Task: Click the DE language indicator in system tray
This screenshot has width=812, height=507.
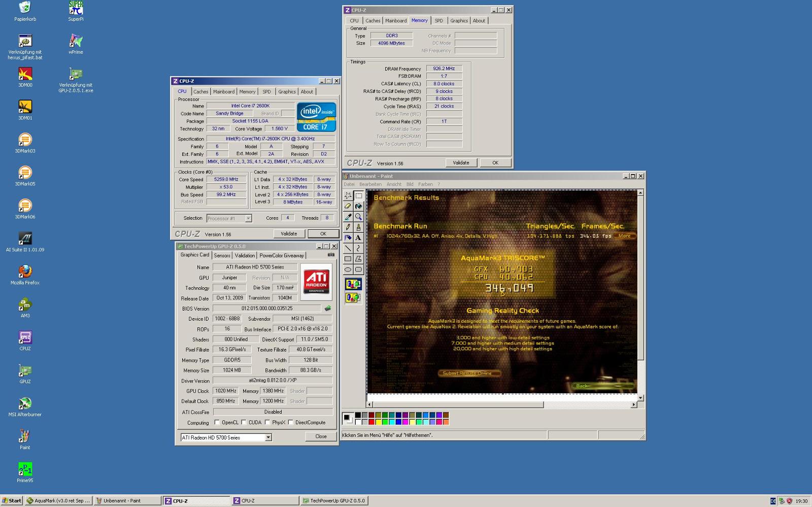Action: 773,501
